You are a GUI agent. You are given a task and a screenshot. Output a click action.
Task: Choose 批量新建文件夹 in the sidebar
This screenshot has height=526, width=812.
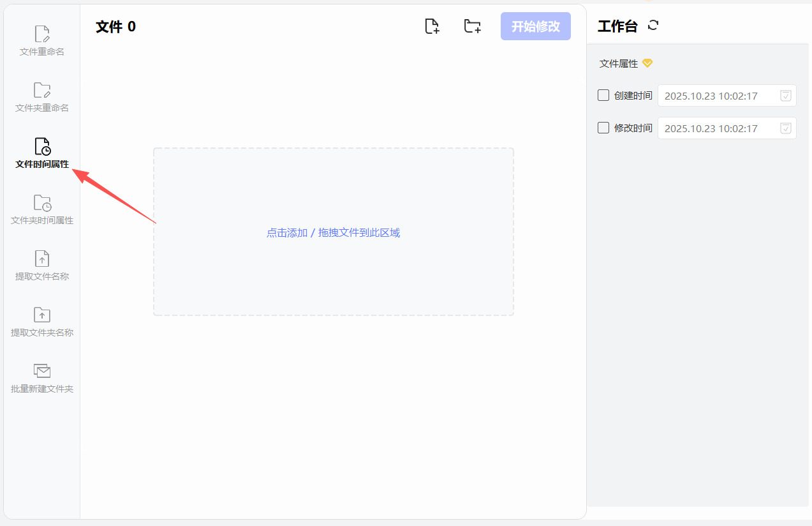[42, 378]
